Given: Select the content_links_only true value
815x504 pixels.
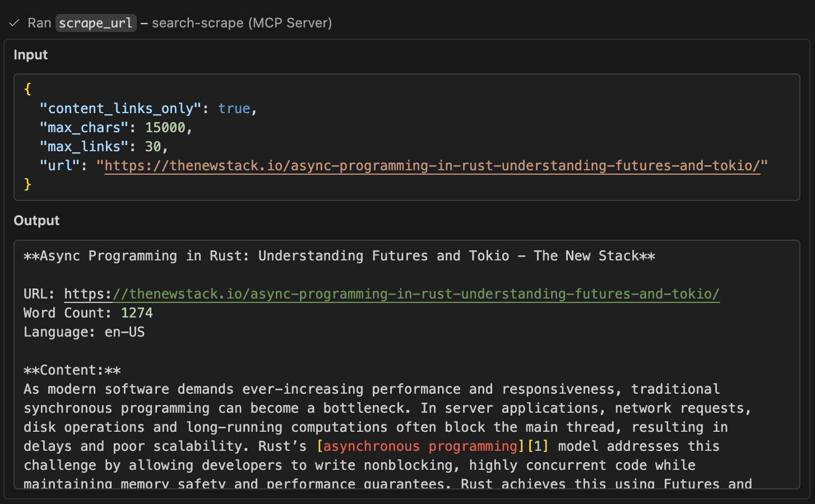Looking at the screenshot, I should click(234, 108).
